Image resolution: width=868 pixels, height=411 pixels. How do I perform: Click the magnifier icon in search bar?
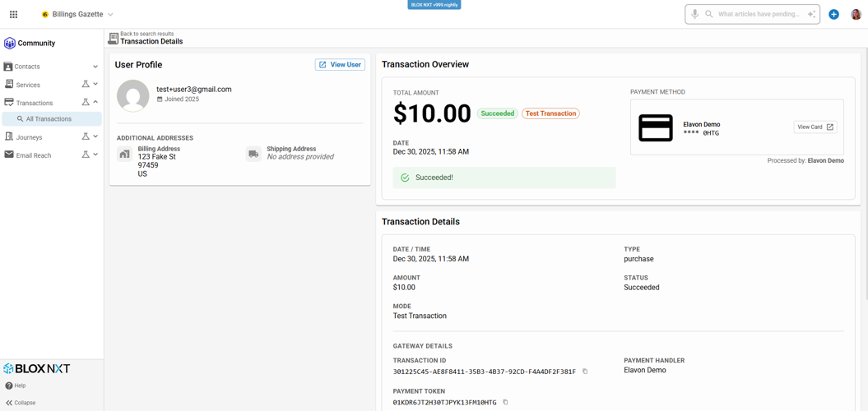point(708,14)
